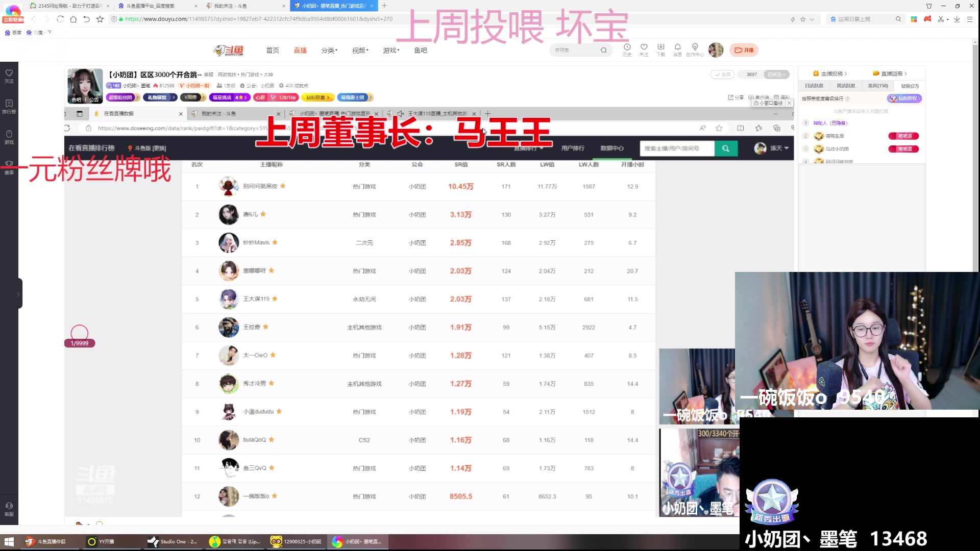
Task: Toggle star next to 妙妙Mavis
Action: (275, 242)
